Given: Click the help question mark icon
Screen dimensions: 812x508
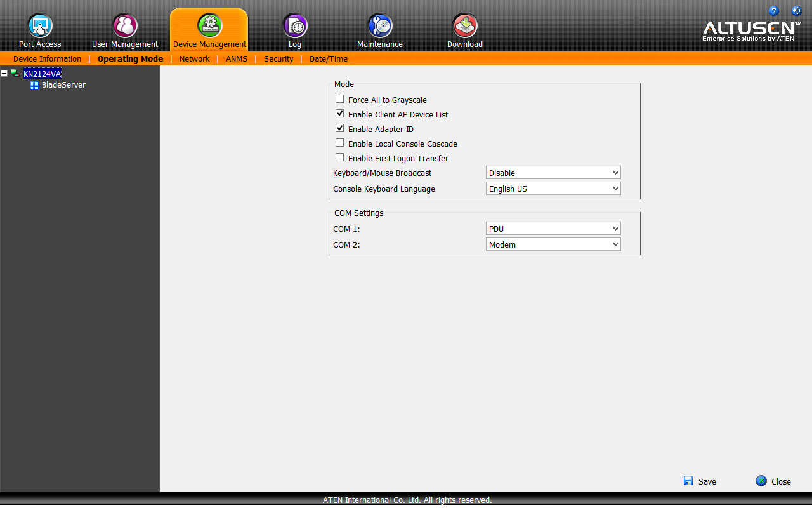Looking at the screenshot, I should pyautogui.click(x=773, y=10).
